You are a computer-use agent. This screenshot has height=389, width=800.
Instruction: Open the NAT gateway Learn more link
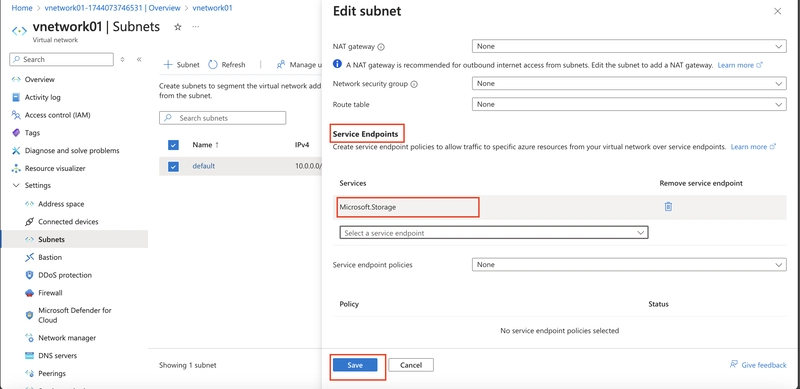740,65
